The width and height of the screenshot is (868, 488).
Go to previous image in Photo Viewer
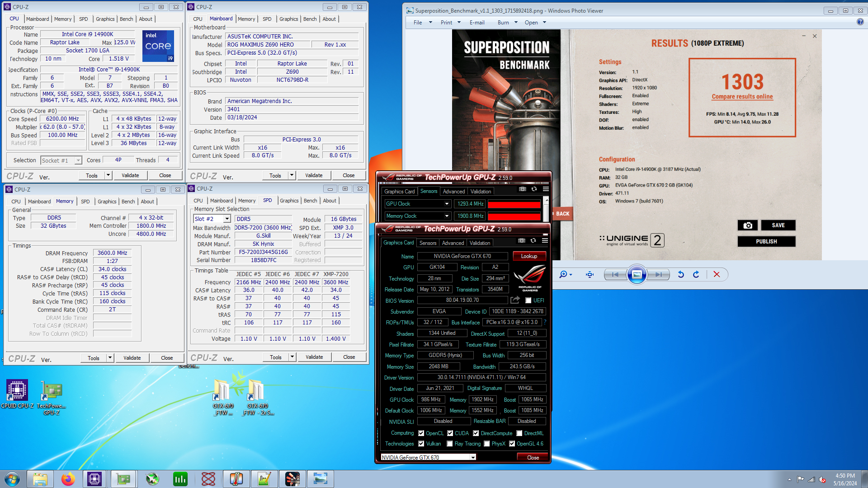615,274
